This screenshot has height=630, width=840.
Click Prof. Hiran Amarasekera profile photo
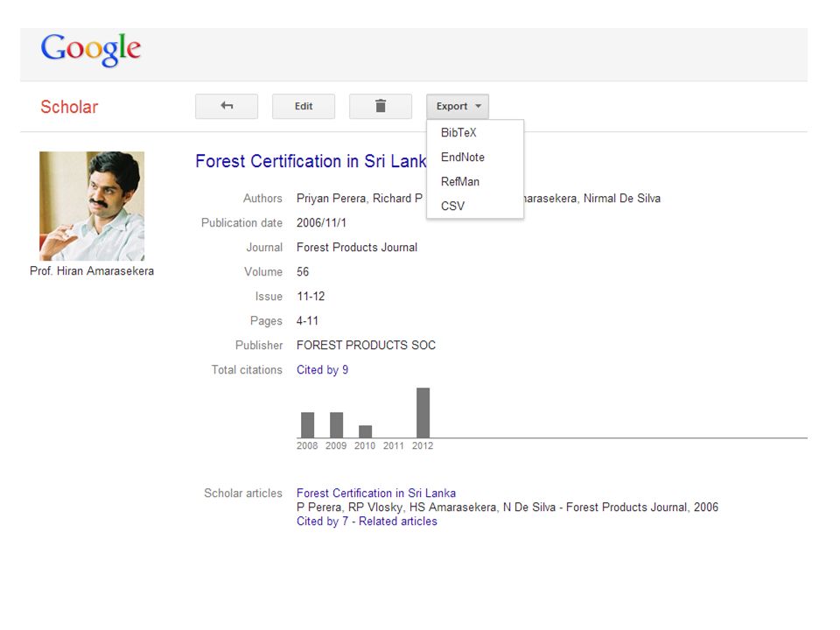pos(92,206)
